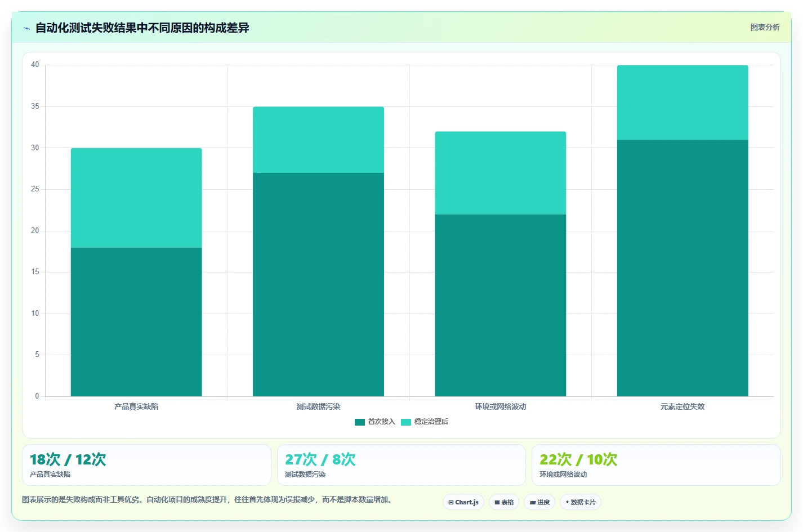Click the 元素定位失效 axis label

(682, 406)
